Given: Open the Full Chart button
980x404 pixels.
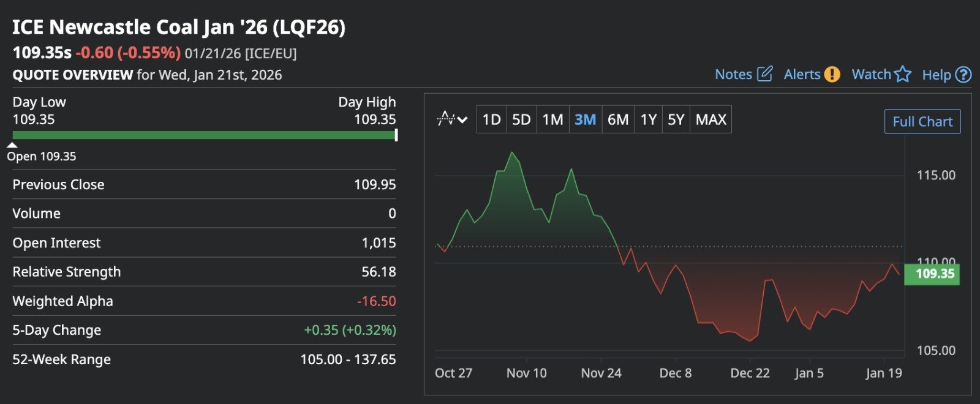Looking at the screenshot, I should [x=922, y=121].
